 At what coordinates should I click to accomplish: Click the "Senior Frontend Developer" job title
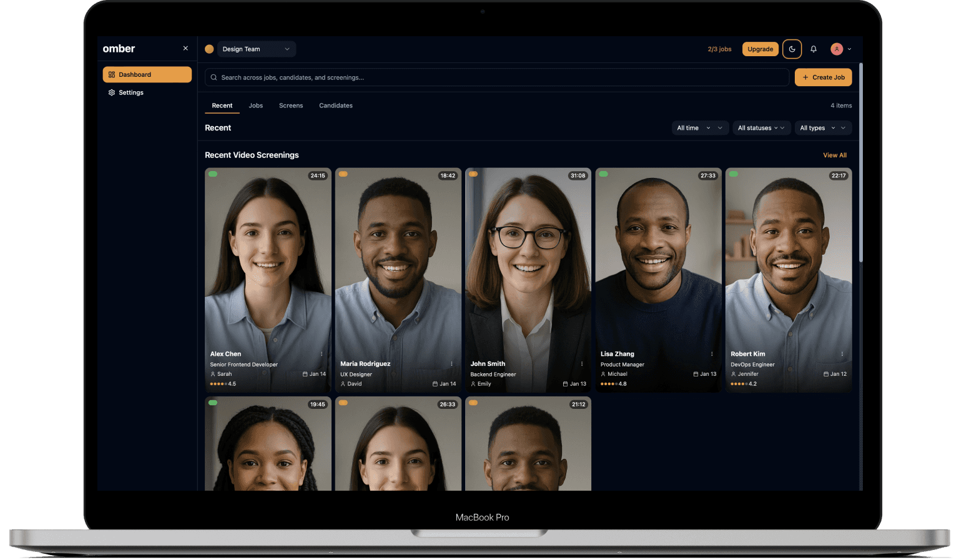[244, 365]
